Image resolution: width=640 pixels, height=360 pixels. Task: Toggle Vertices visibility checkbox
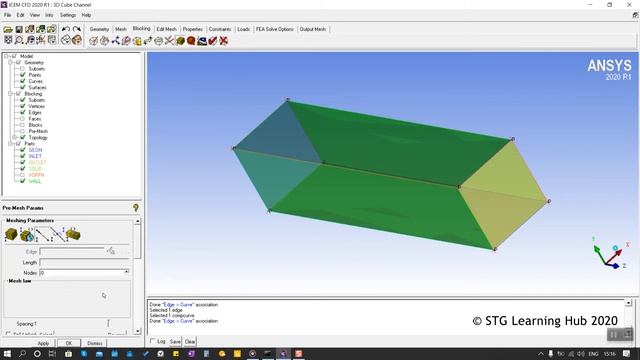tap(23, 106)
